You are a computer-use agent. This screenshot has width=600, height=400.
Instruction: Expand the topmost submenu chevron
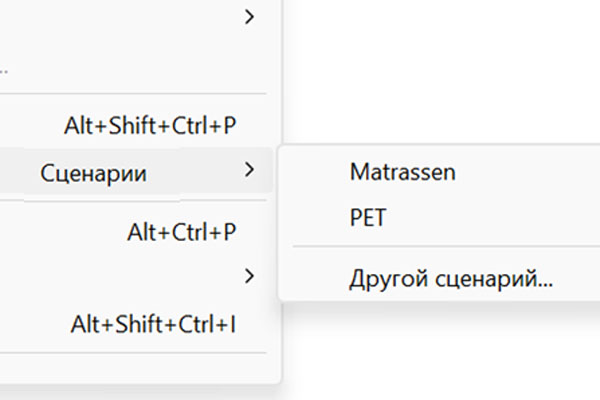tap(249, 17)
